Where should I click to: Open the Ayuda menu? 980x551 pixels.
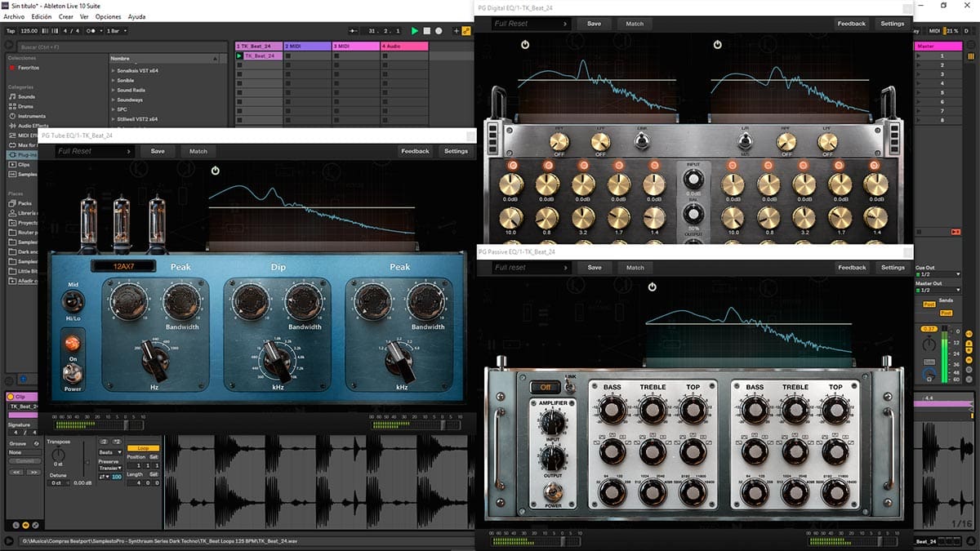[x=136, y=16]
